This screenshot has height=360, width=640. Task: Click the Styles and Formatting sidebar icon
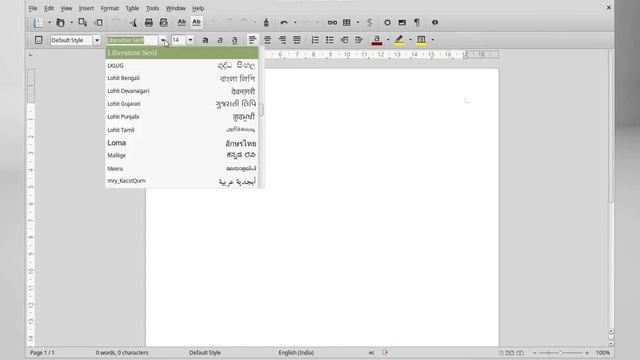pyautogui.click(x=38, y=40)
